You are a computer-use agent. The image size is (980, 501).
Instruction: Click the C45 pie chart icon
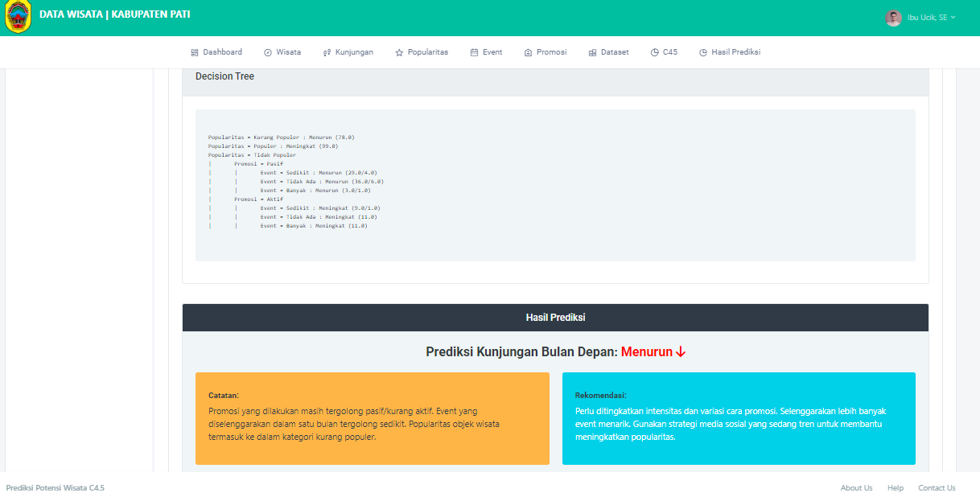tap(655, 52)
